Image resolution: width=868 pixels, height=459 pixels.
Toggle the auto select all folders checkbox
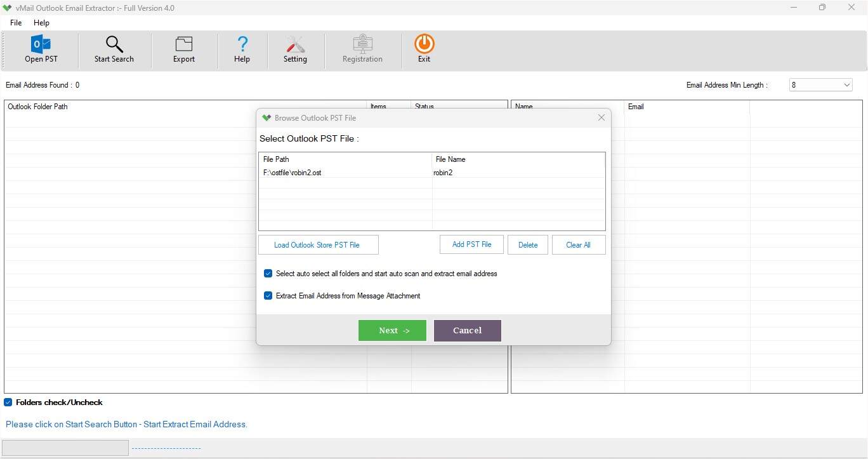click(268, 274)
